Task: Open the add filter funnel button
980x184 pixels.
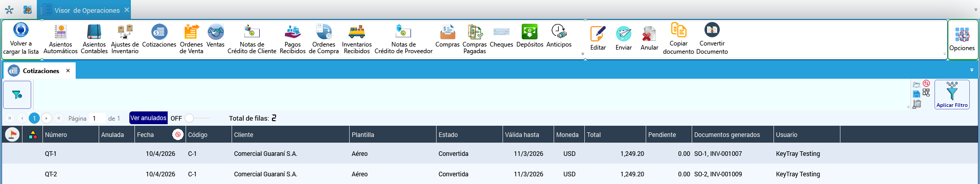Action: point(17,95)
